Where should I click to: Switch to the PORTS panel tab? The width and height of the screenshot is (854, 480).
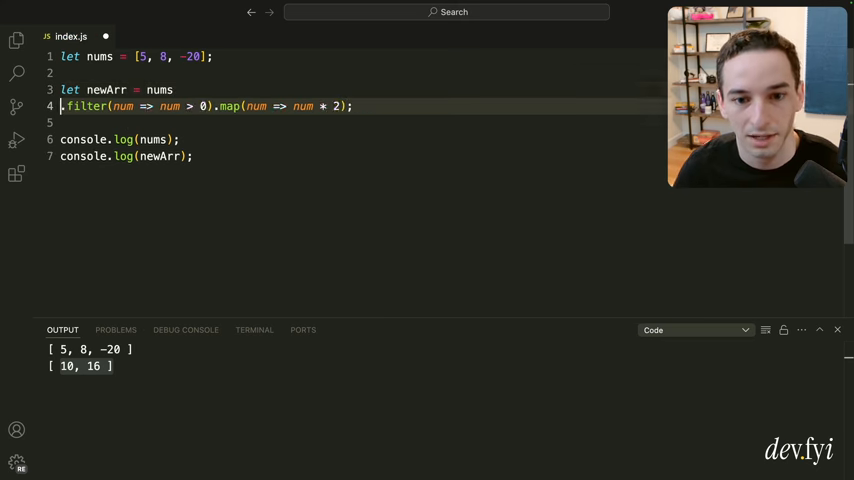click(x=303, y=330)
